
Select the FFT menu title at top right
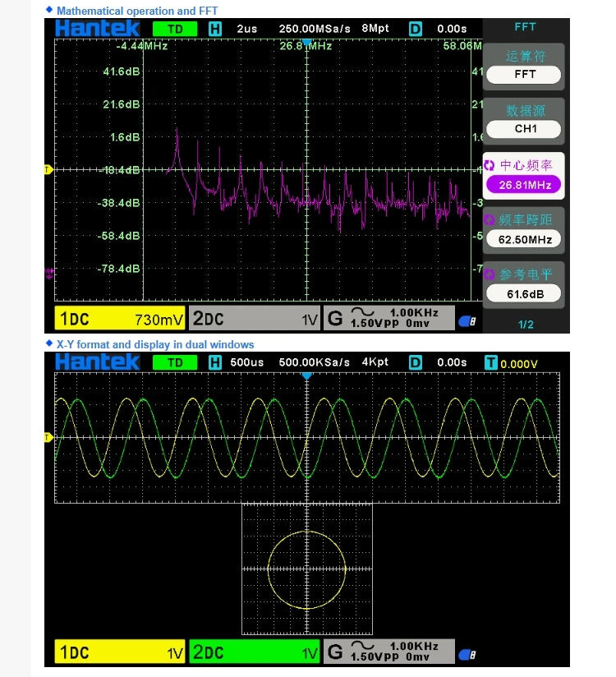(525, 27)
